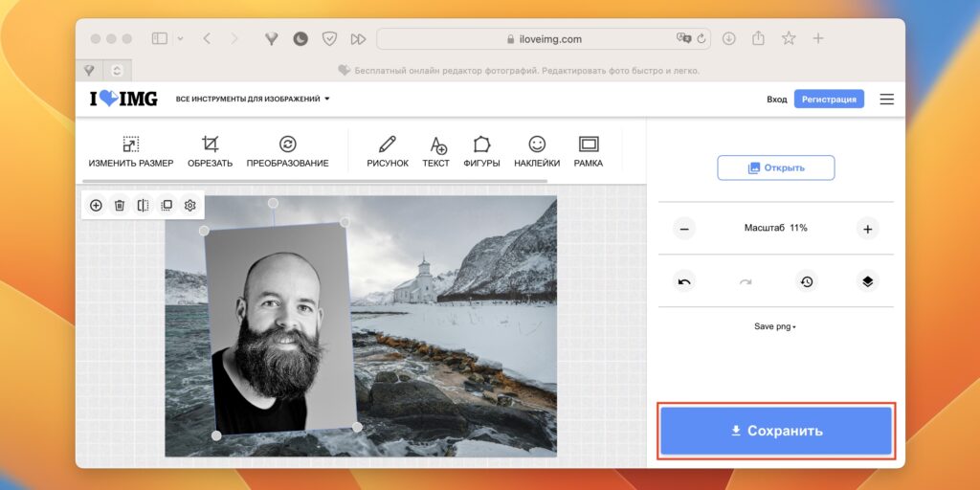Image resolution: width=980 pixels, height=490 pixels.
Task: Click the translate icon in address bar
Action: pyautogui.click(x=683, y=38)
